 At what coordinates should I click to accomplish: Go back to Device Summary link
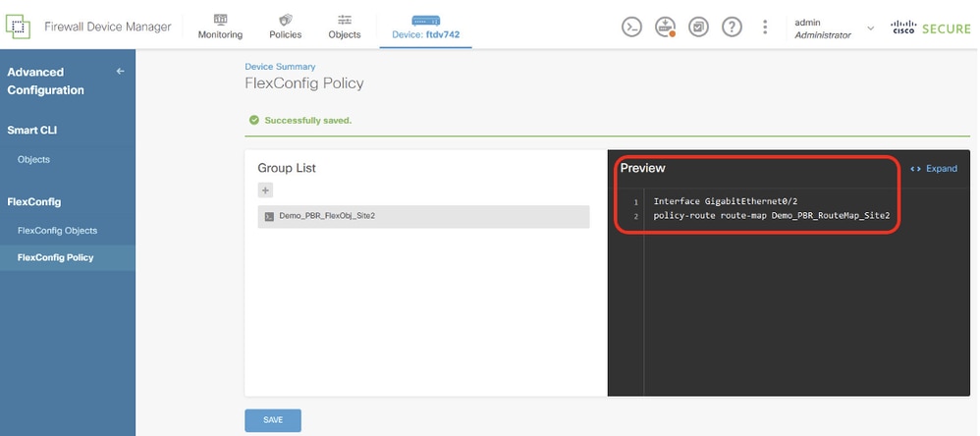coord(280,66)
